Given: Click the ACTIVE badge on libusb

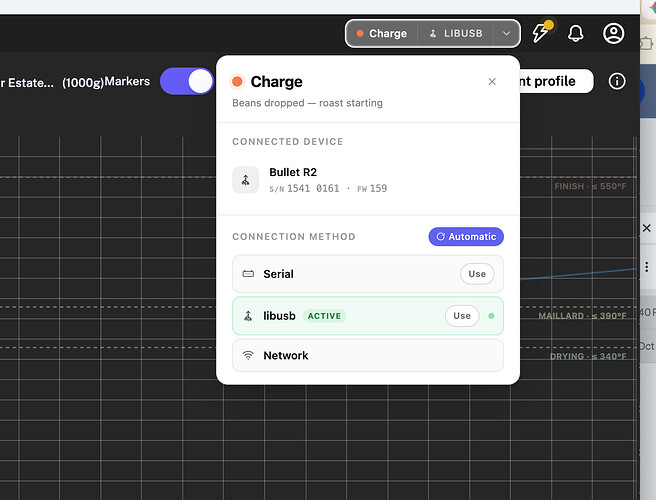Looking at the screenshot, I should coord(324,316).
